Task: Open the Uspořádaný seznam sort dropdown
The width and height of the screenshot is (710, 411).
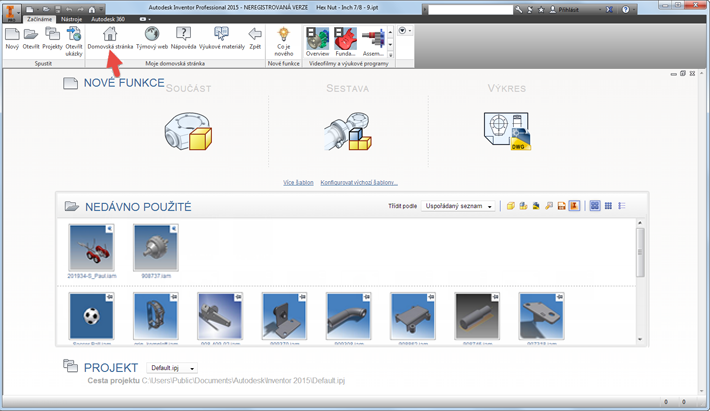Action: point(458,206)
